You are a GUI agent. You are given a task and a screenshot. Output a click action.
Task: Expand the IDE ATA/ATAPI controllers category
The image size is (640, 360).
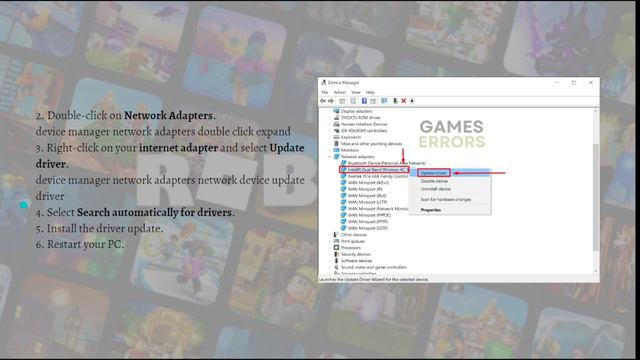click(330, 131)
